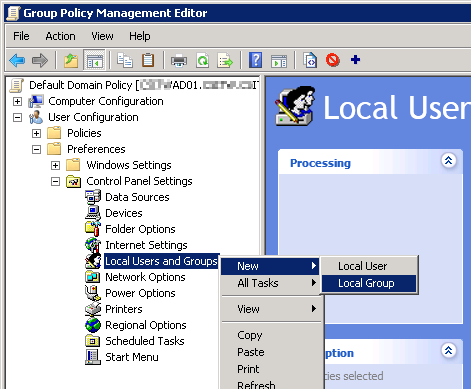Viewport: 471px width, 389px height.
Task: Open Help with the question mark icon
Action: point(255,60)
